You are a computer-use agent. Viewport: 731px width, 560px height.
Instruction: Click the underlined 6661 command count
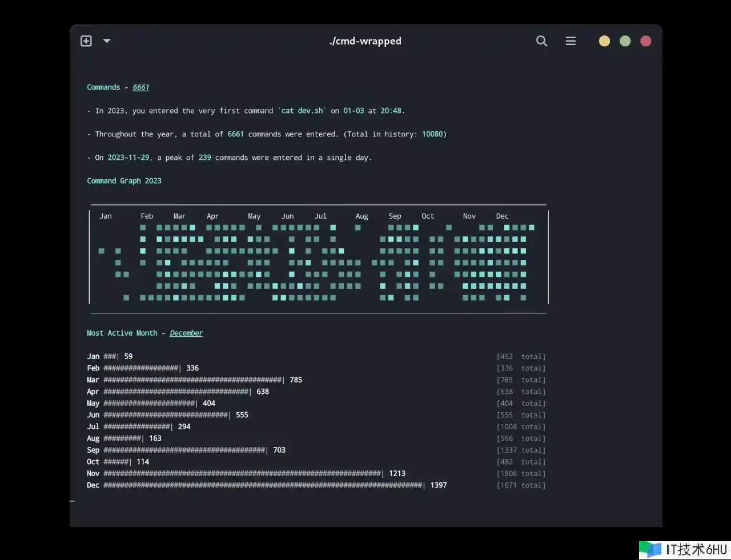click(140, 87)
